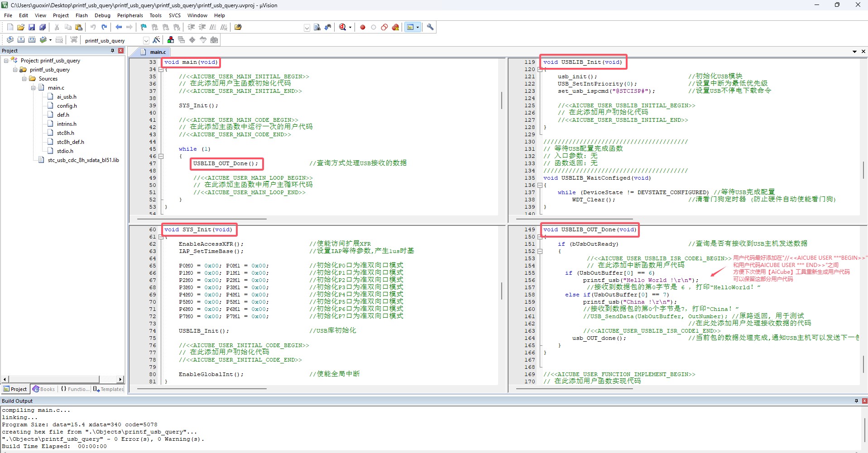Save the current file
The width and height of the screenshot is (868, 453).
click(x=32, y=27)
